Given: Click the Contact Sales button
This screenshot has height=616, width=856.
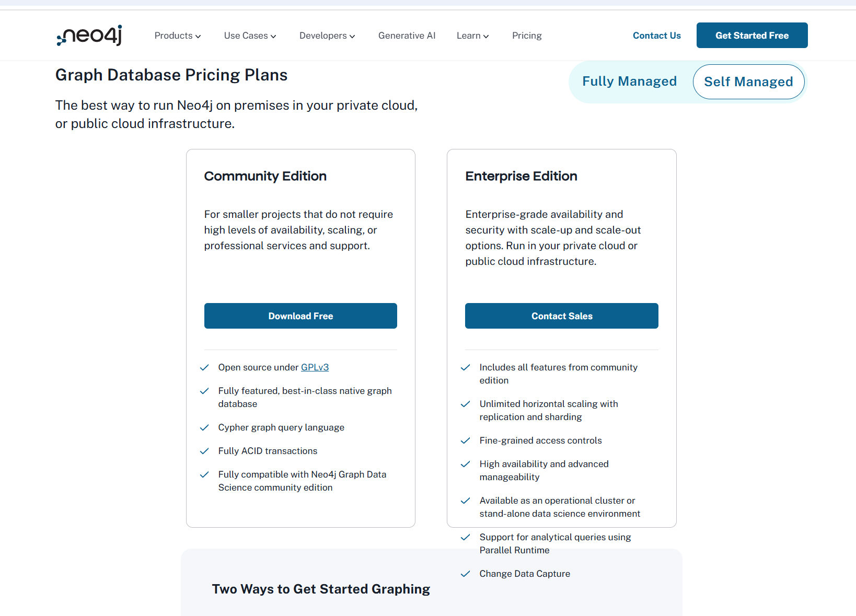Looking at the screenshot, I should (x=562, y=316).
